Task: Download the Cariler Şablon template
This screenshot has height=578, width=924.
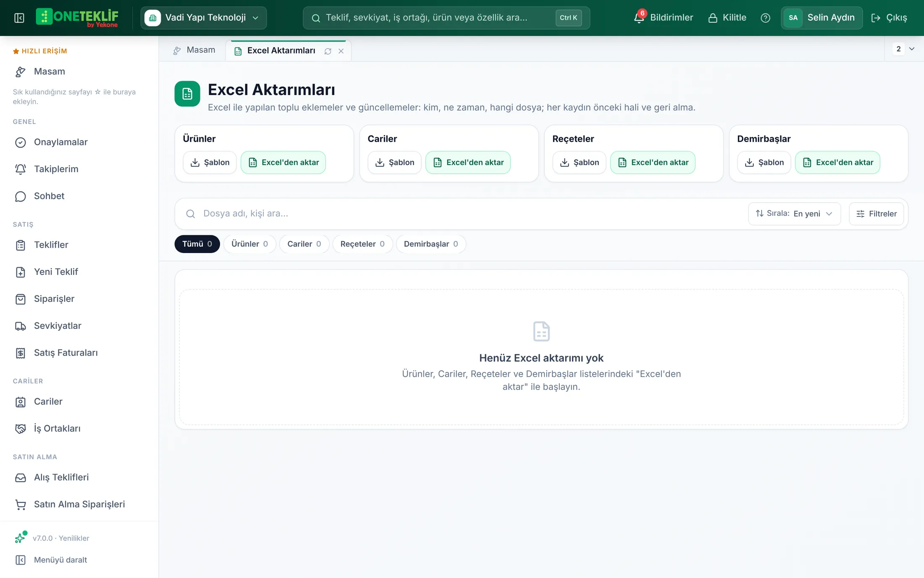Action: pos(395,162)
